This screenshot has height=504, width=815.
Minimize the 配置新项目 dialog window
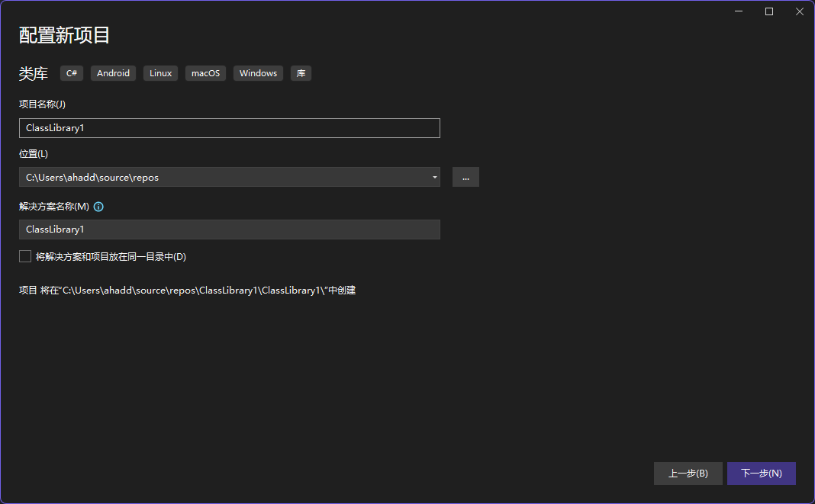(x=739, y=11)
